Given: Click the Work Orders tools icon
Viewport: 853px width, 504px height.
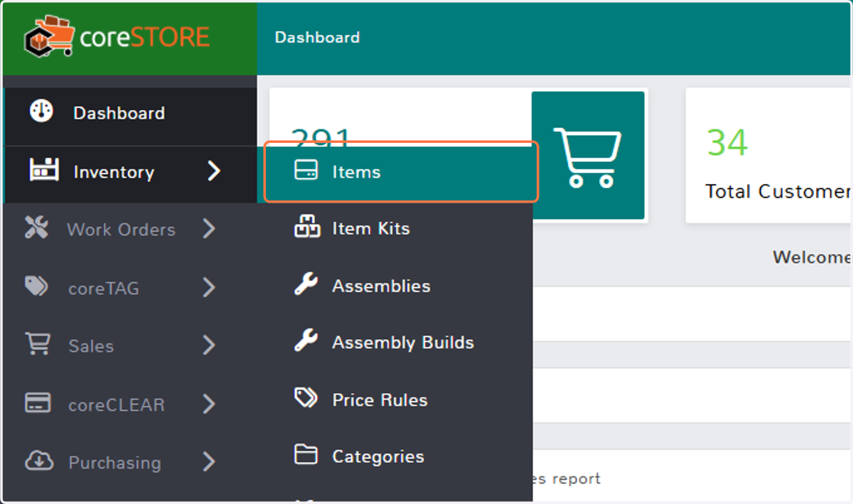Looking at the screenshot, I should click(x=36, y=227).
